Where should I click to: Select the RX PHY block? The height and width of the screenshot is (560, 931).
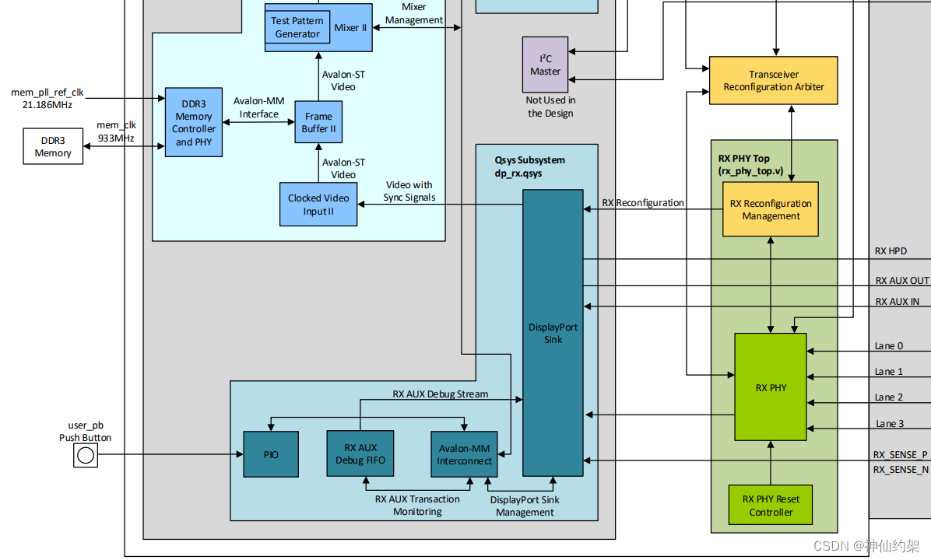[770, 386]
